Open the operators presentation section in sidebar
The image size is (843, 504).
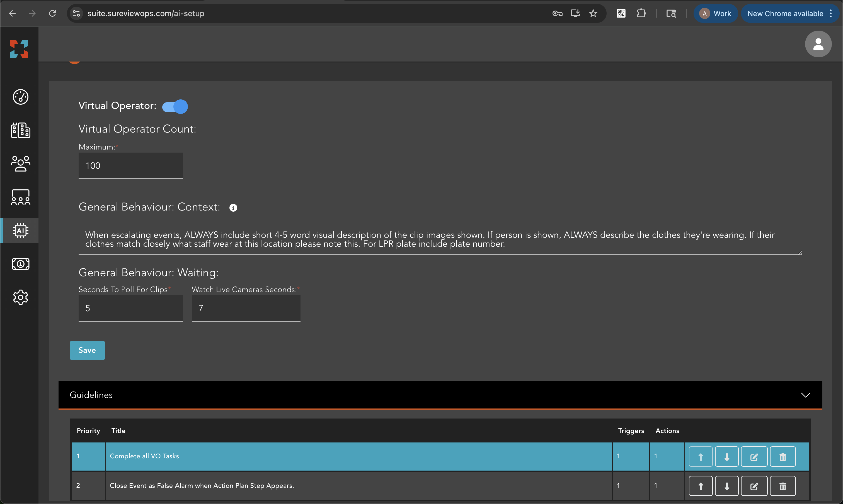click(20, 197)
